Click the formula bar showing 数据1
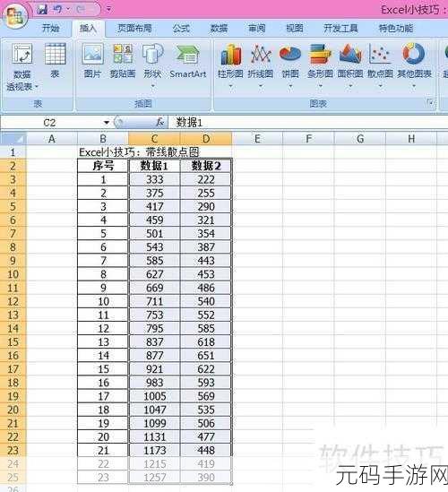 (307, 123)
